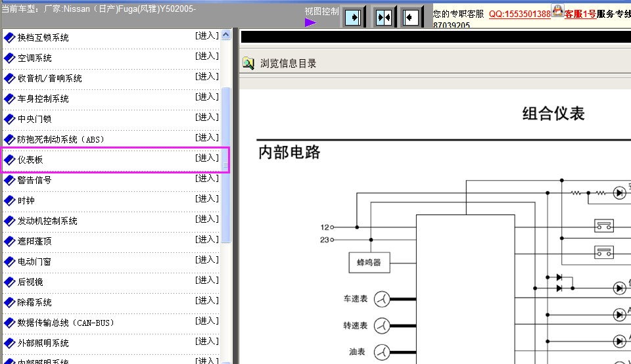Screen dimensions: 631x364
Task: Enter 除霜系统 via its [进入] link
Action: (207, 300)
